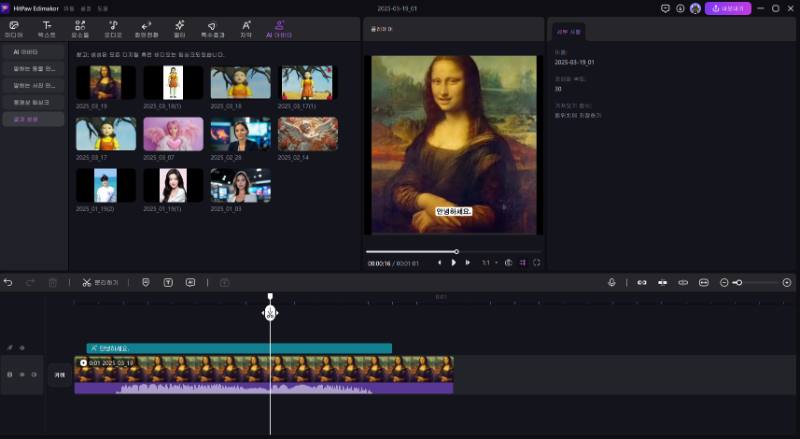The image size is (800, 439).
Task: Select the second sidebar category under AI Avatar
Action: [x=33, y=68]
